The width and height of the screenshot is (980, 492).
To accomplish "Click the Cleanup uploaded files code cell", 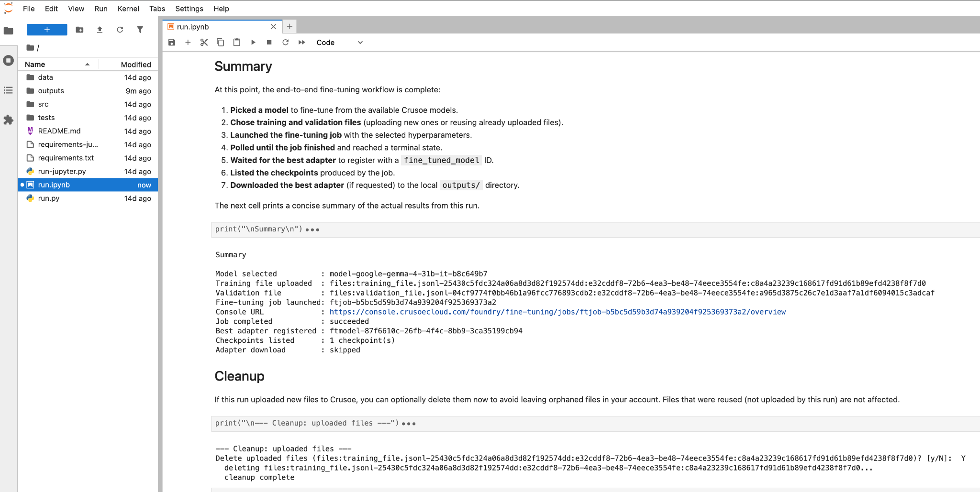I will click(x=595, y=424).
